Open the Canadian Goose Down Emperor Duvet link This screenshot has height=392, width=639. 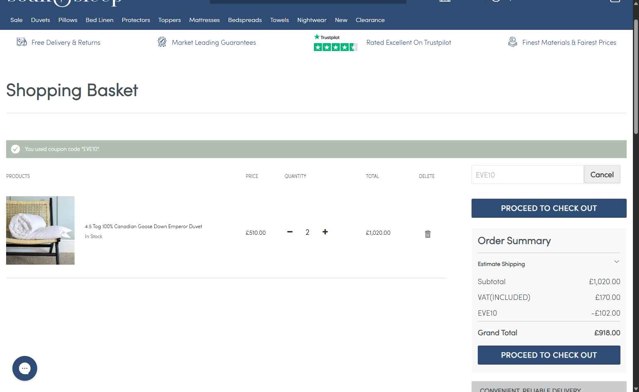click(143, 226)
